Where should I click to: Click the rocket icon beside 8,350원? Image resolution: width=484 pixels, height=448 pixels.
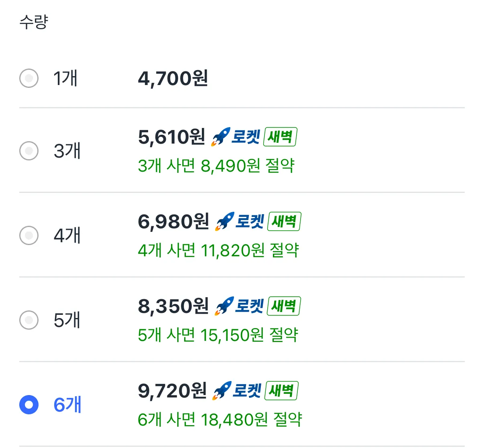pos(224,306)
